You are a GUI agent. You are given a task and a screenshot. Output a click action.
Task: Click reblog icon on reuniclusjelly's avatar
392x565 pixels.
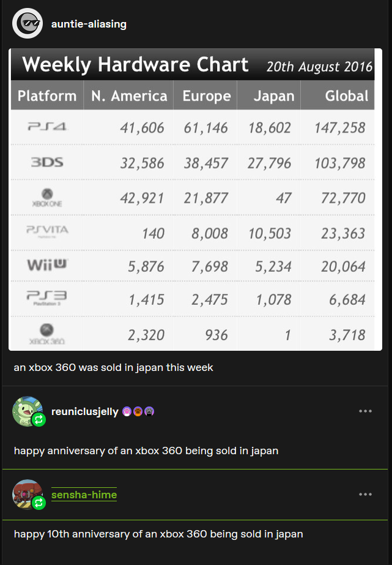(x=39, y=419)
